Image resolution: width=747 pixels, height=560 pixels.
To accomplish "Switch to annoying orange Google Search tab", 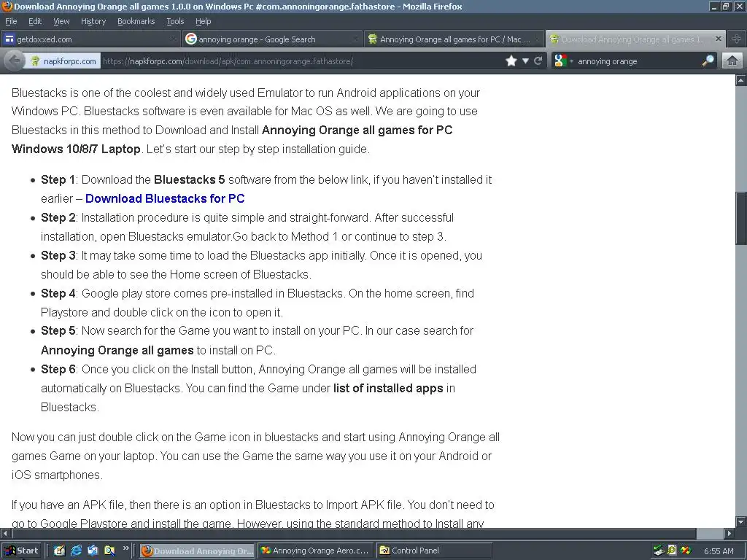I will coord(272,39).
